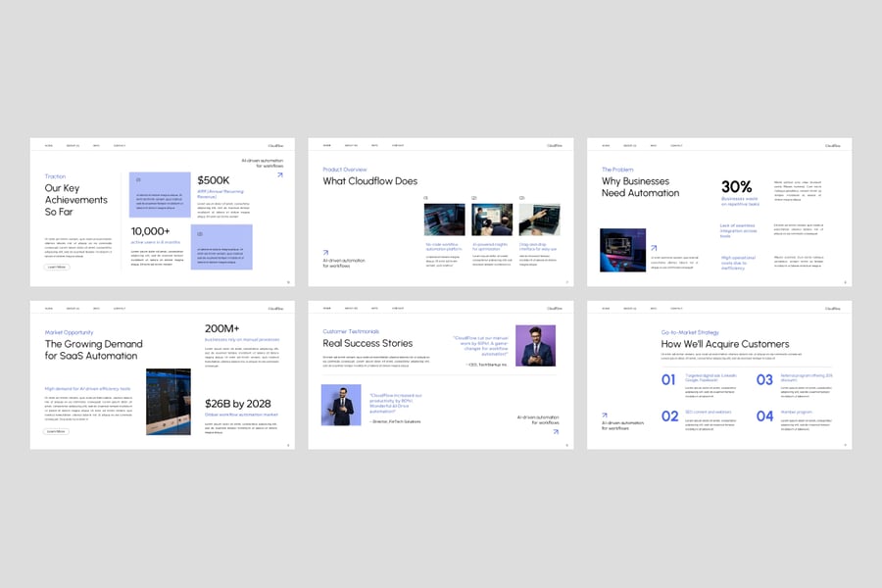Open Home in the Traction slide nav
The image size is (882, 588).
[48, 145]
